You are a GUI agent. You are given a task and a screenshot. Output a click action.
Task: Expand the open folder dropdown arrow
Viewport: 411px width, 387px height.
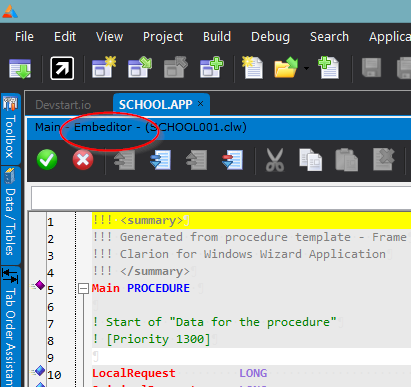tap(306, 68)
